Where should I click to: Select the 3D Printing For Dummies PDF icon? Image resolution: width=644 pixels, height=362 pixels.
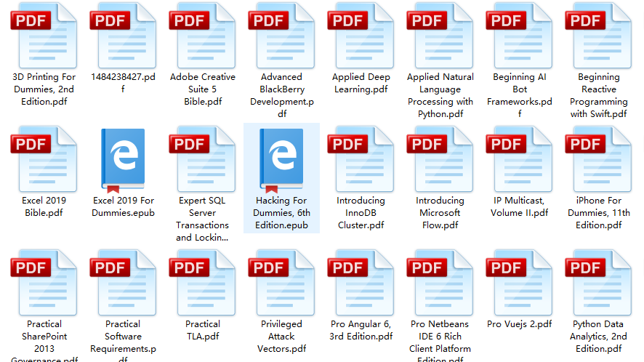[44, 36]
